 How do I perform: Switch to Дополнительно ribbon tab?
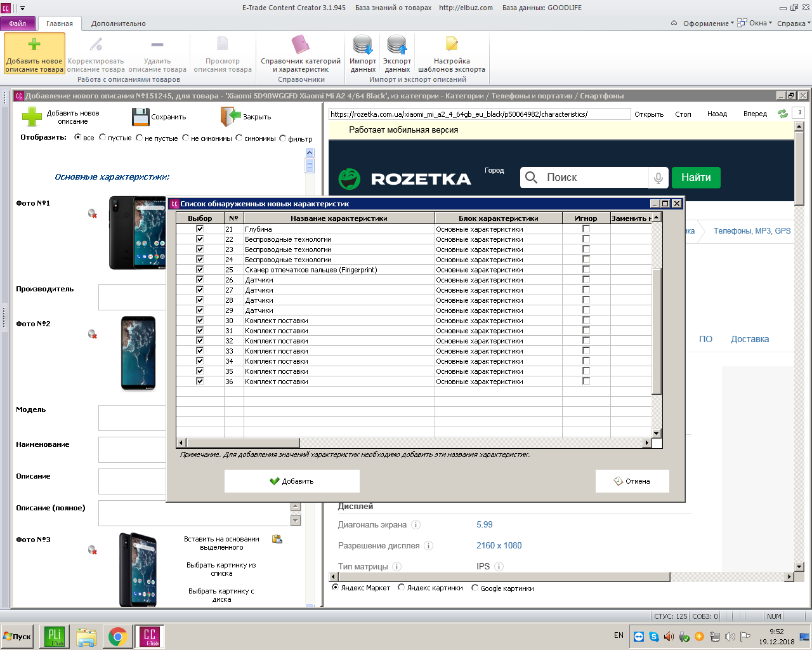pos(119,23)
